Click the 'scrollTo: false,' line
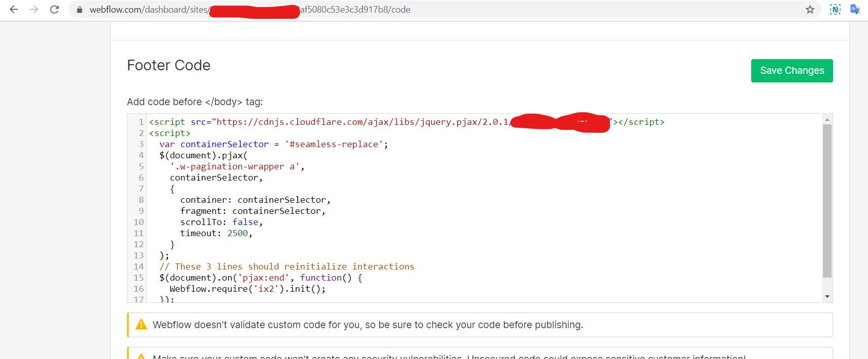The height and width of the screenshot is (359, 868). 221,222
